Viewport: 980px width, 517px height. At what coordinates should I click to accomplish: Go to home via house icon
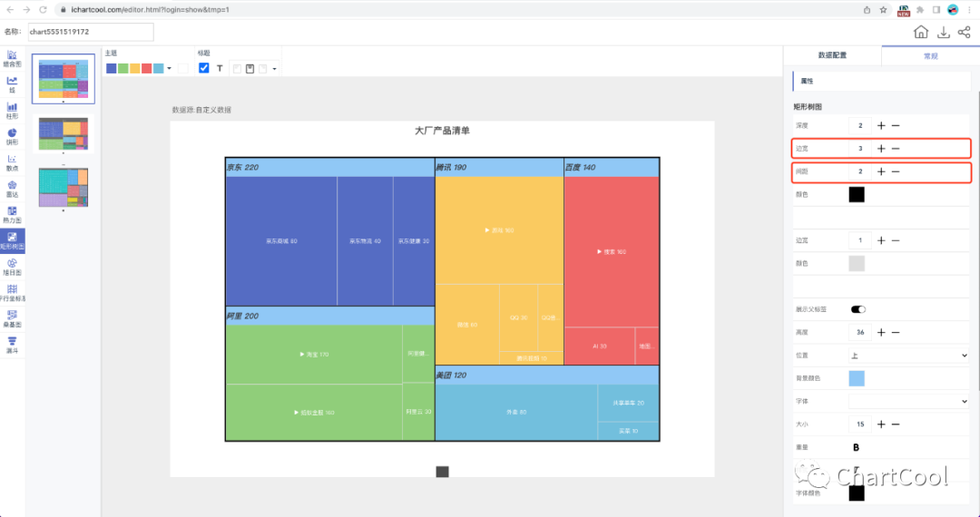click(921, 32)
